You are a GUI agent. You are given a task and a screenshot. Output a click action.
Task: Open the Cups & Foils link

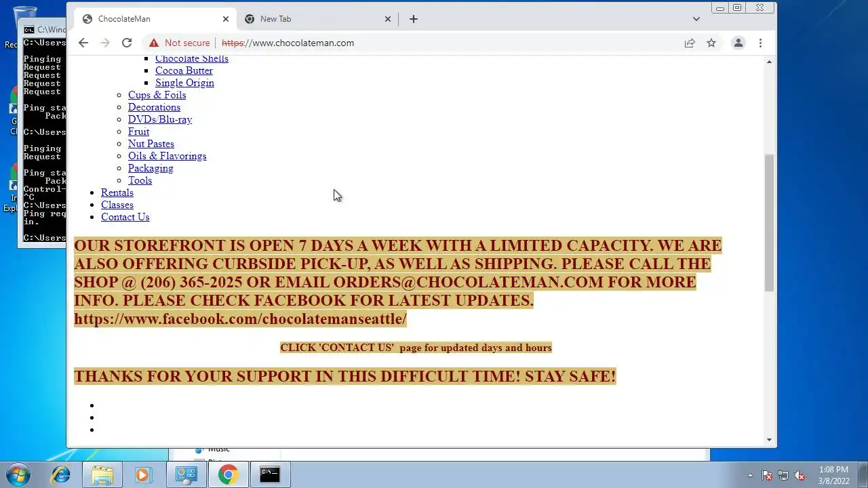click(157, 95)
